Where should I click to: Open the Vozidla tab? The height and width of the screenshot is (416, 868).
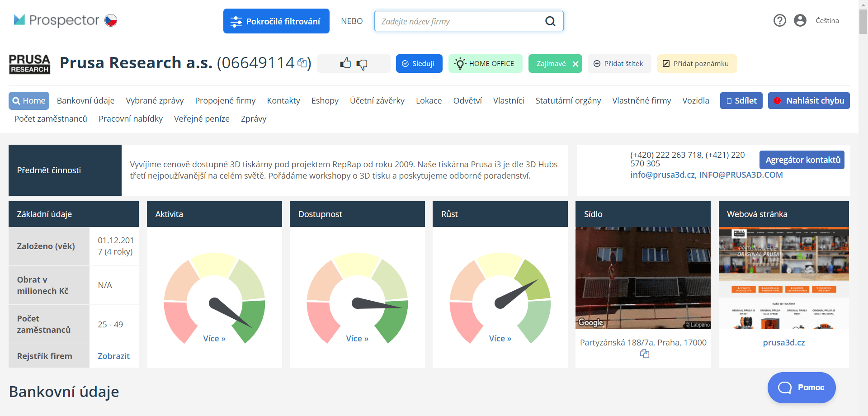(x=696, y=101)
